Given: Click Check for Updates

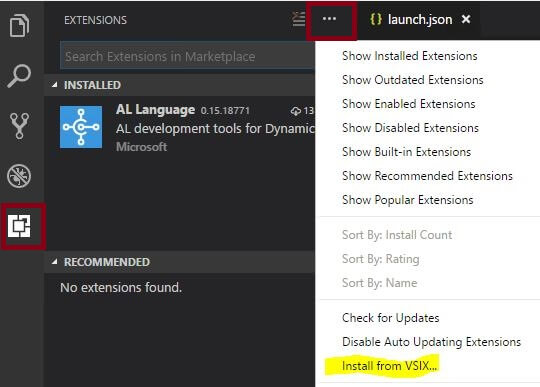Looking at the screenshot, I should click(391, 318).
